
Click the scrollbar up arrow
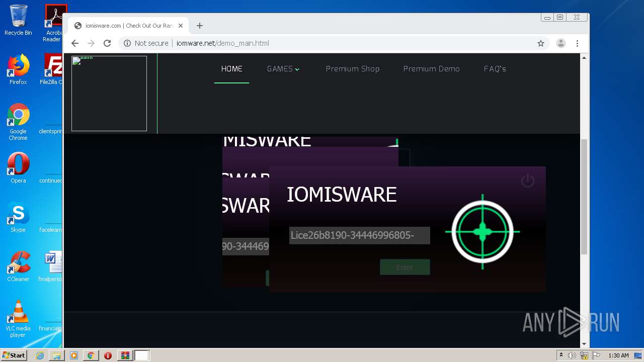tap(584, 58)
